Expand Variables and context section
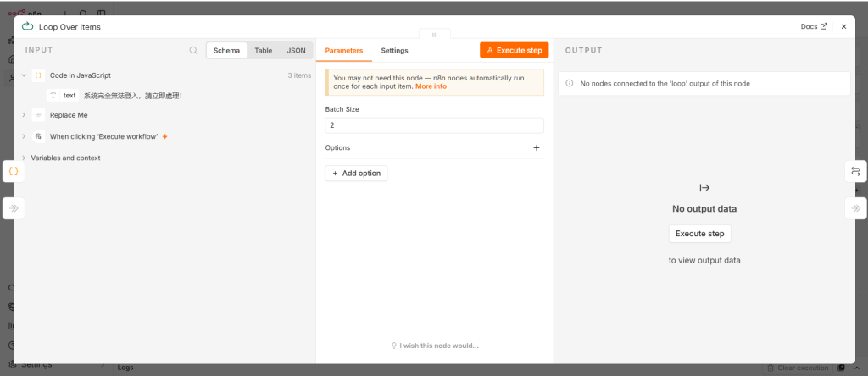868x376 pixels. point(24,158)
